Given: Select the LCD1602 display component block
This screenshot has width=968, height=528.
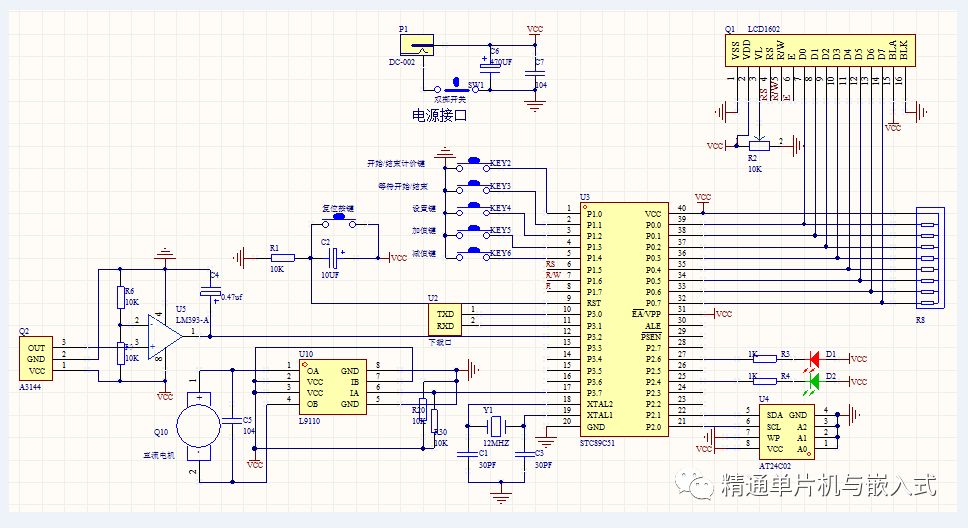Looking at the screenshot, I should click(819, 50).
